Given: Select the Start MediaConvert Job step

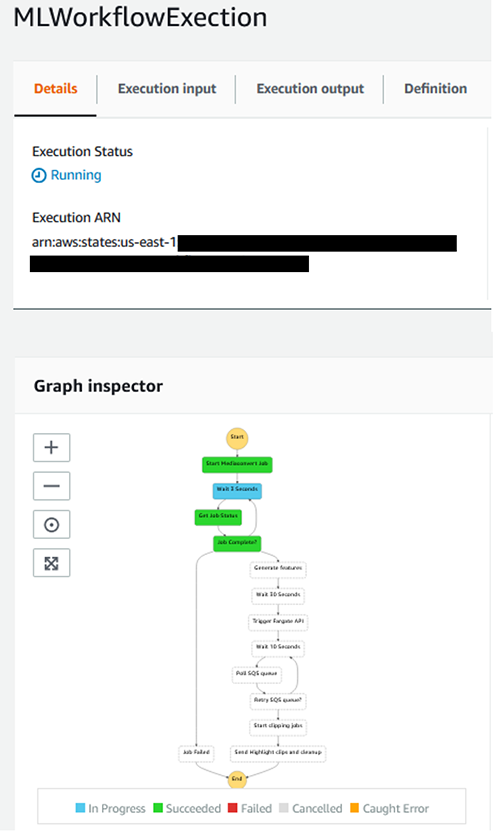Looking at the screenshot, I should [237, 464].
